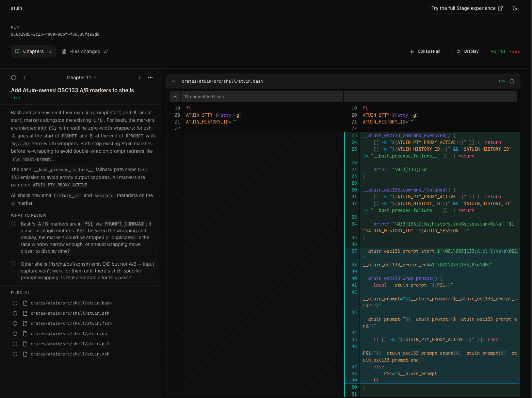Viewport: 532px width, 398px height.
Task: Mark atuin.xsh as viewed in files list
Action: 15,354
